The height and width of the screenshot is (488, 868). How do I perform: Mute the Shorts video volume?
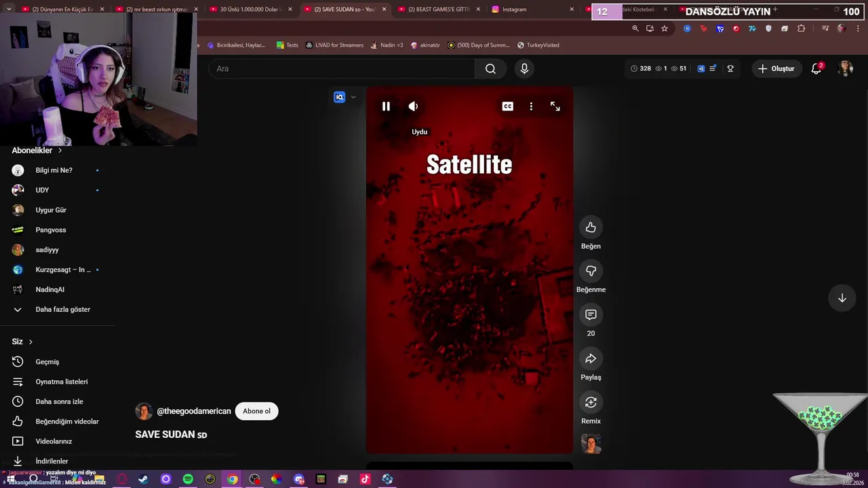(413, 106)
